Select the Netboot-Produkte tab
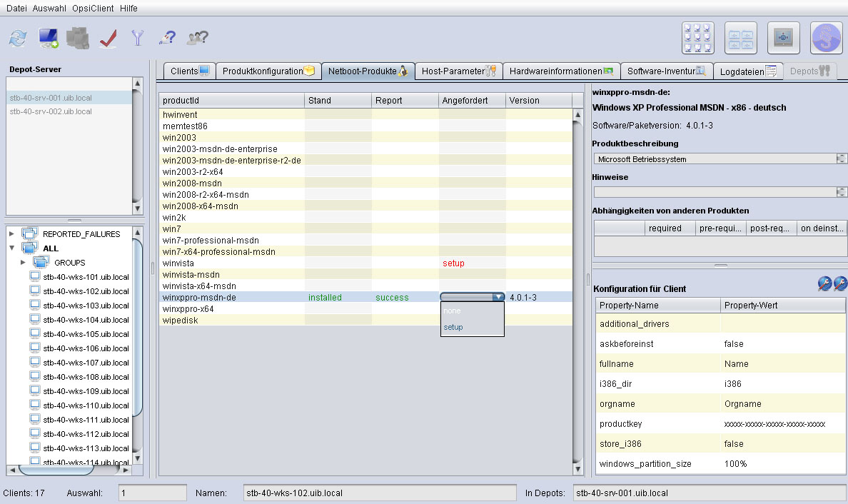 pos(368,71)
